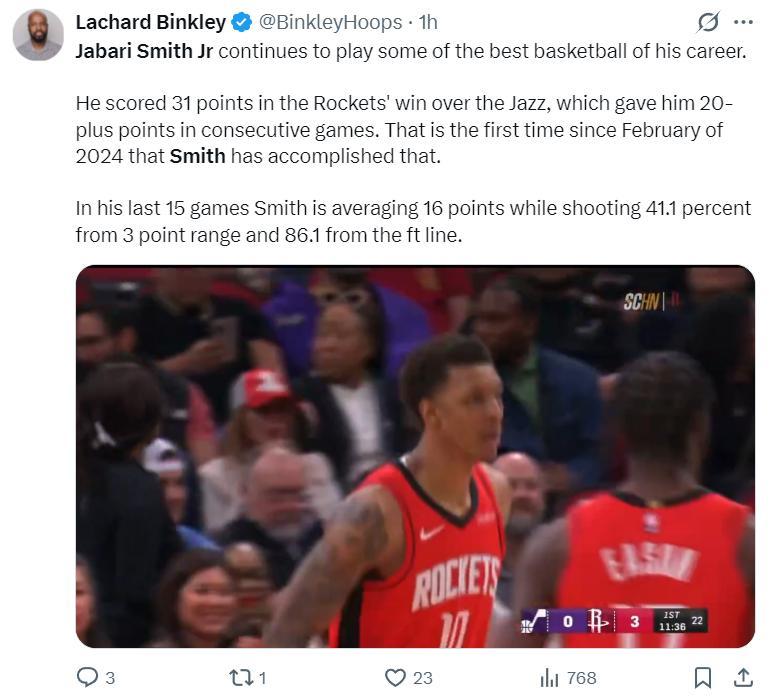
Task: Open the three-dot more options menu
Action: (x=743, y=22)
